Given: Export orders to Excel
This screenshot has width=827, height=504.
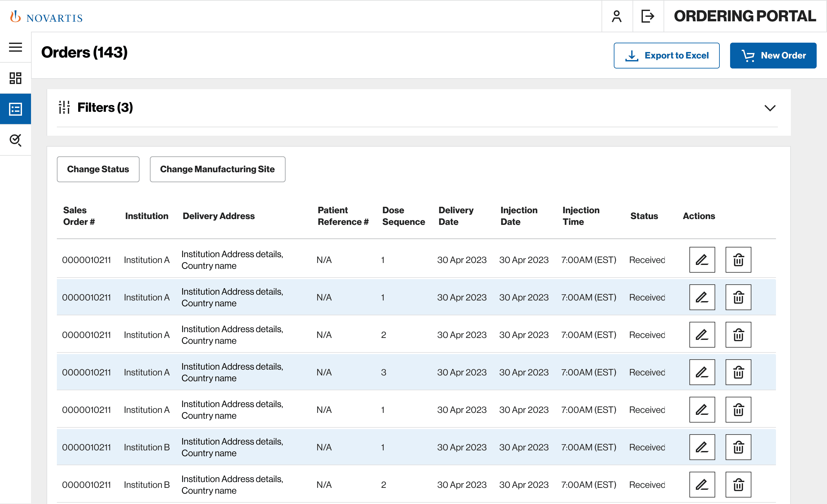Looking at the screenshot, I should point(666,55).
